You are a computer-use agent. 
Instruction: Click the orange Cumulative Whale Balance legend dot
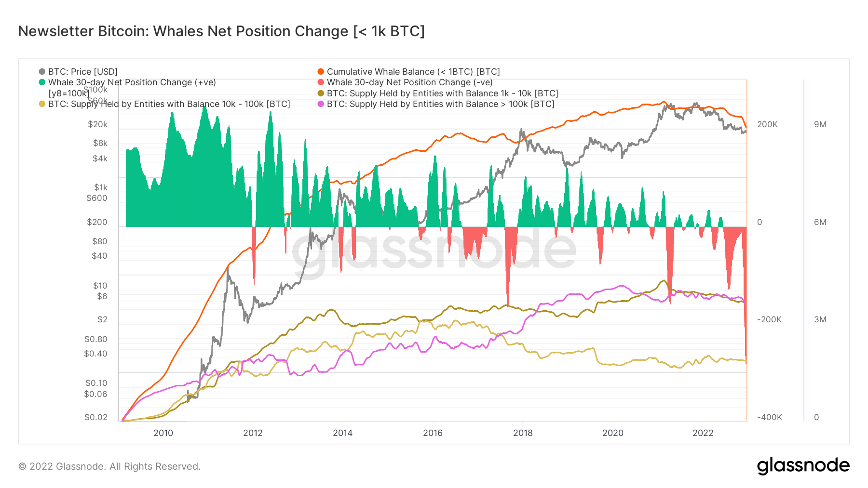click(x=321, y=72)
